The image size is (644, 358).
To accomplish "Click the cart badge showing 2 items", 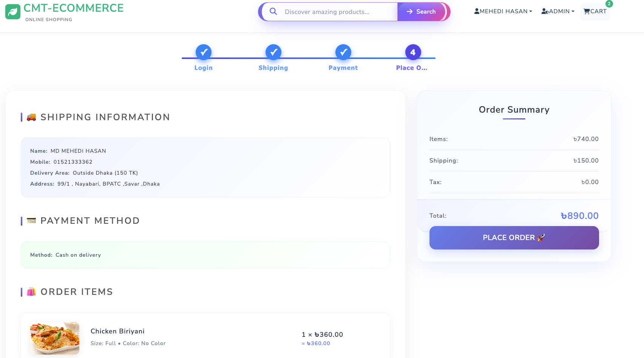I will (609, 4).
